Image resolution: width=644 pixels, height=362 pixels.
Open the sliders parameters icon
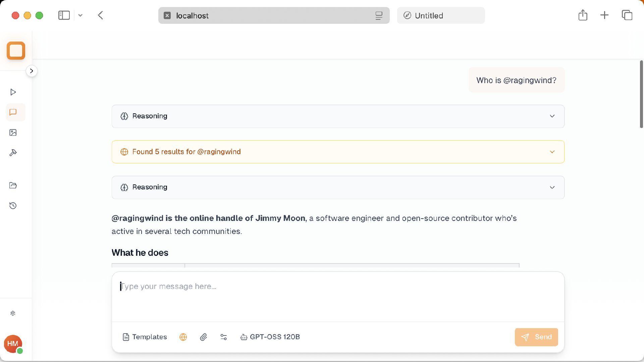[x=224, y=337]
